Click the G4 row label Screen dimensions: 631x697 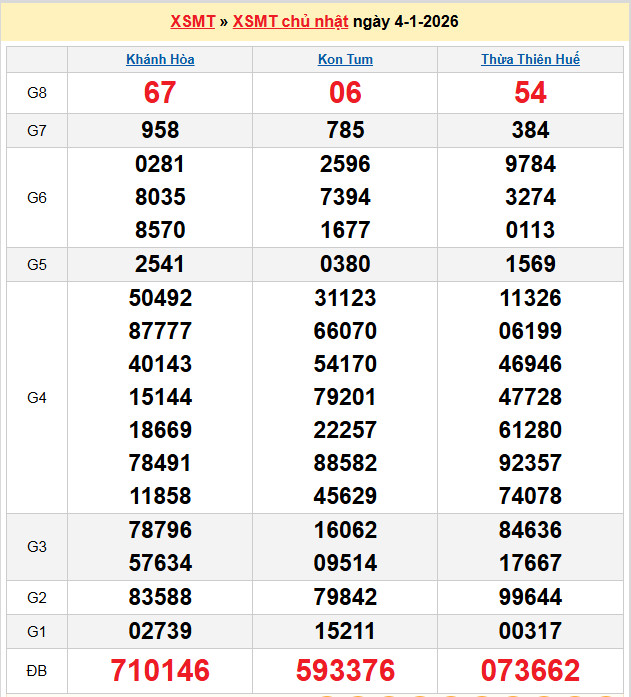37,397
